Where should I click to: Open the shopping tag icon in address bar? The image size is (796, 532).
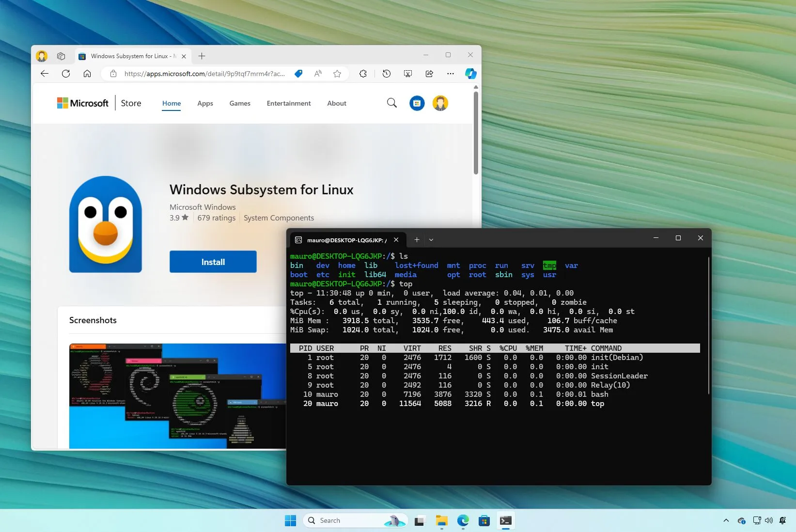click(298, 74)
